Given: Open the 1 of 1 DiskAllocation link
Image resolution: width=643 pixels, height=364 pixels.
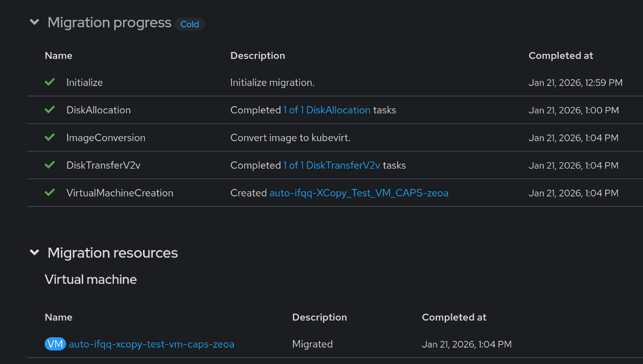Looking at the screenshot, I should coord(327,110).
